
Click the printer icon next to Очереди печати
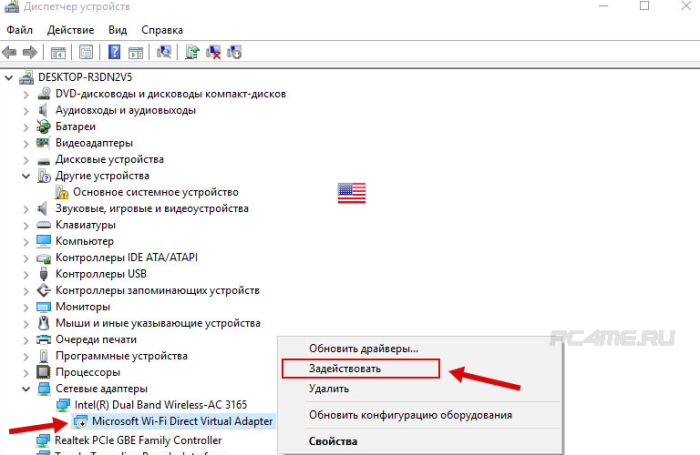click(x=43, y=339)
